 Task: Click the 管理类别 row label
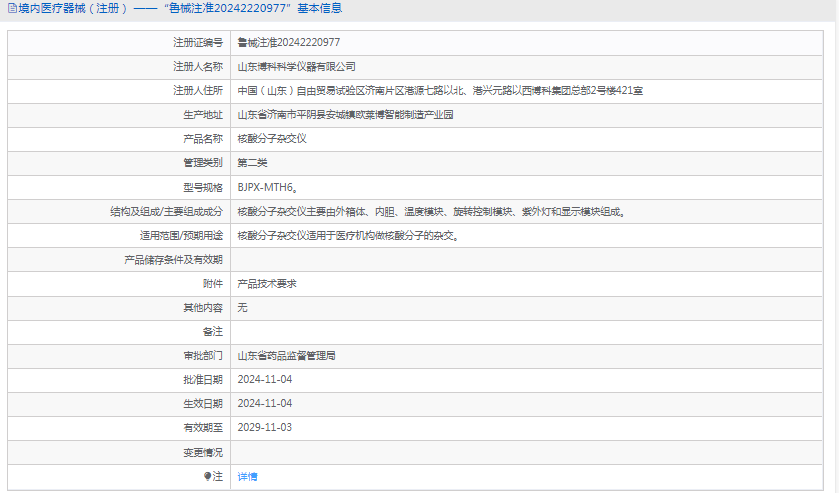[203, 163]
